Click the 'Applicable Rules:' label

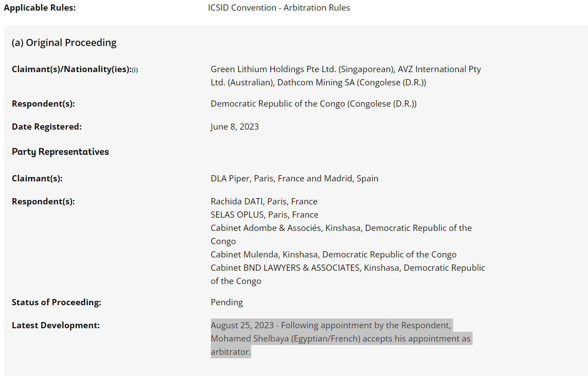40,8
